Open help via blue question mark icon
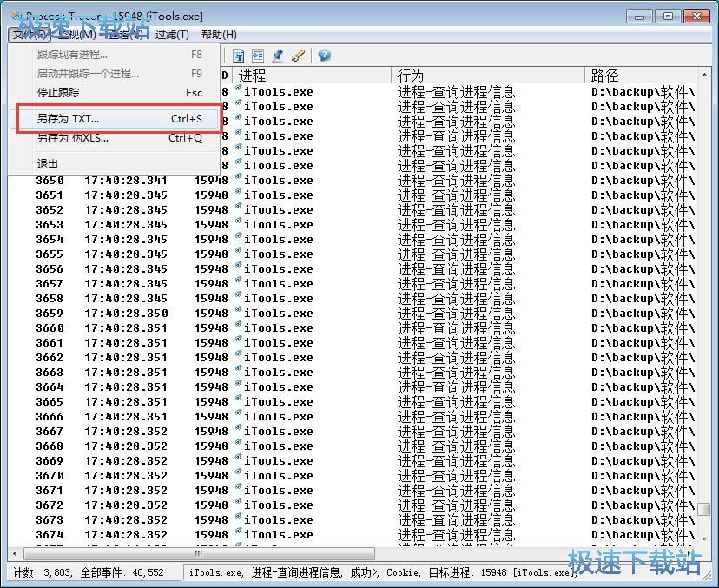This screenshot has height=588, width=719. tap(324, 56)
